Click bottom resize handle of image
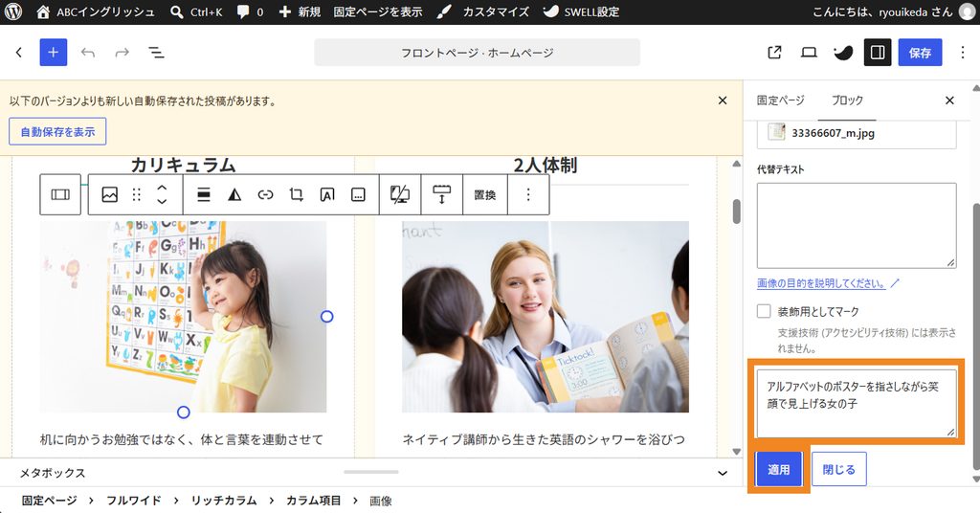This screenshot has height=513, width=980. tap(183, 413)
